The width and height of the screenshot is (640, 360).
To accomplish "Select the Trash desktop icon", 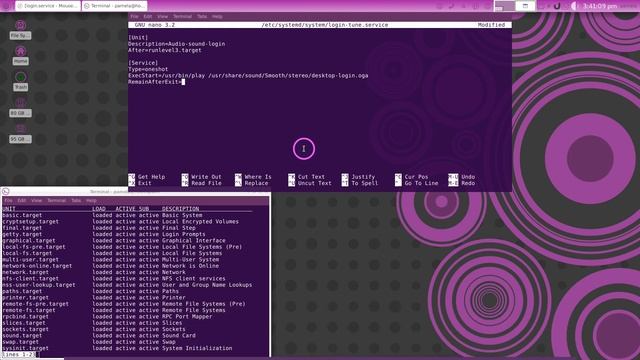I will point(20,81).
